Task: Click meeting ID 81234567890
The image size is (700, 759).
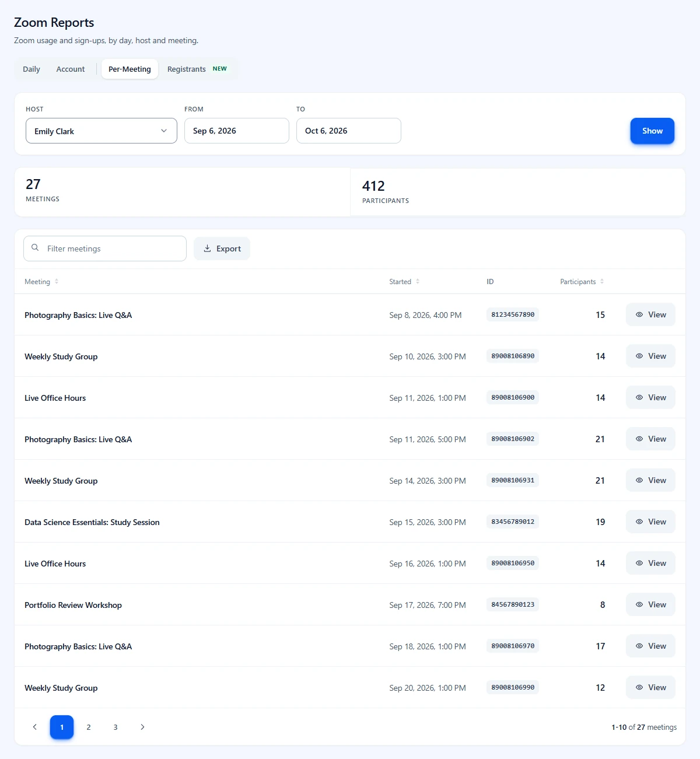Action: [x=513, y=314]
